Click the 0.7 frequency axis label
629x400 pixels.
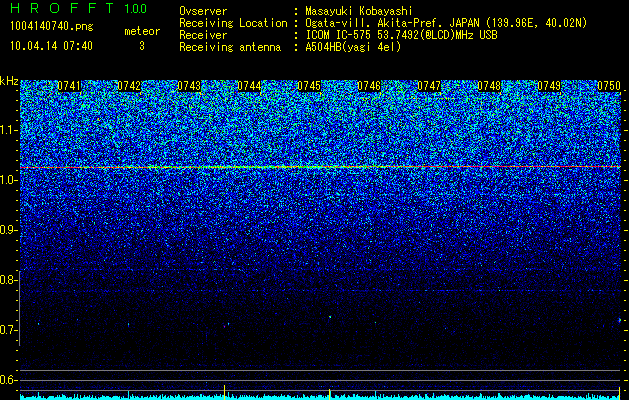[x=8, y=330]
